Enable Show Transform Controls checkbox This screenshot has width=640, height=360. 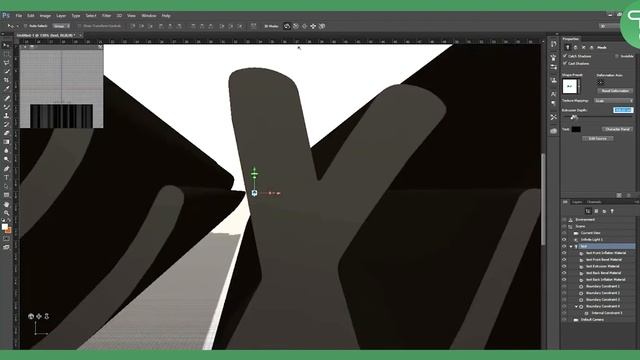tap(80, 26)
